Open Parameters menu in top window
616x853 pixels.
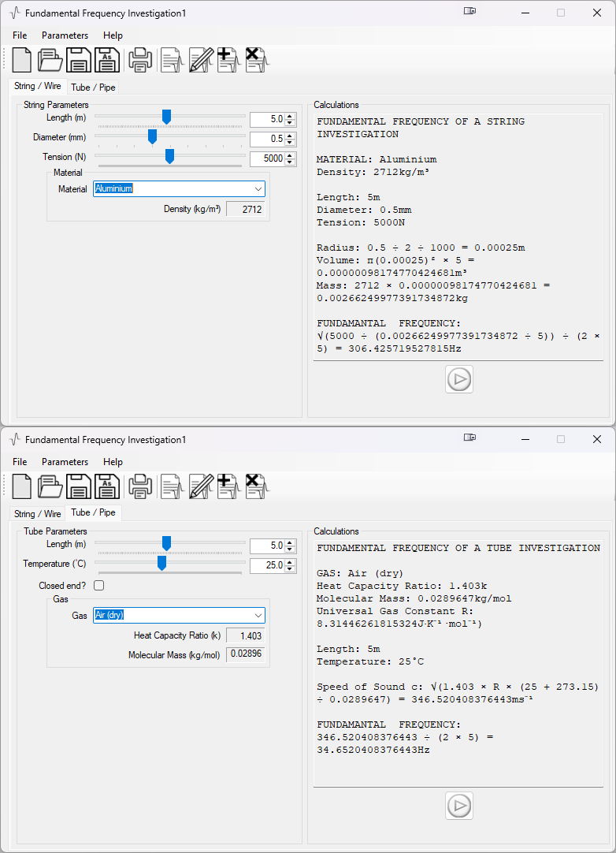pyautogui.click(x=65, y=35)
